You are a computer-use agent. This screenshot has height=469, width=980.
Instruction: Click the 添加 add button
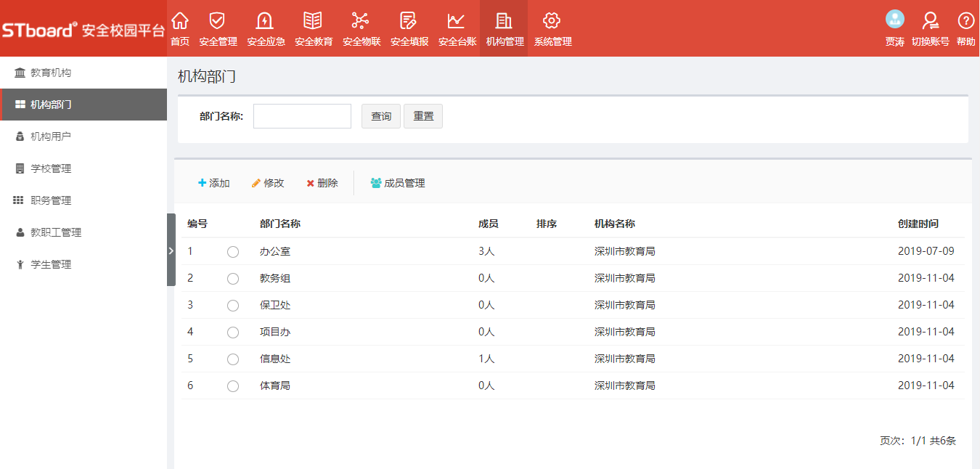(214, 183)
